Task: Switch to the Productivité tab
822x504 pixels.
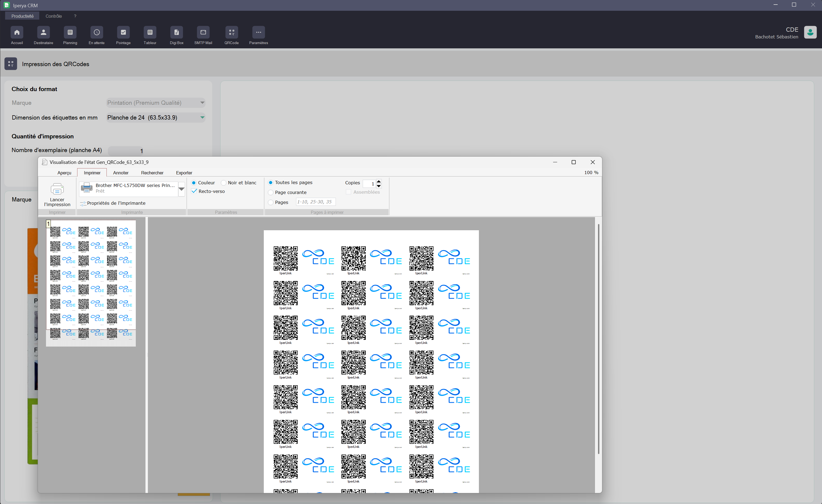Action: point(22,16)
